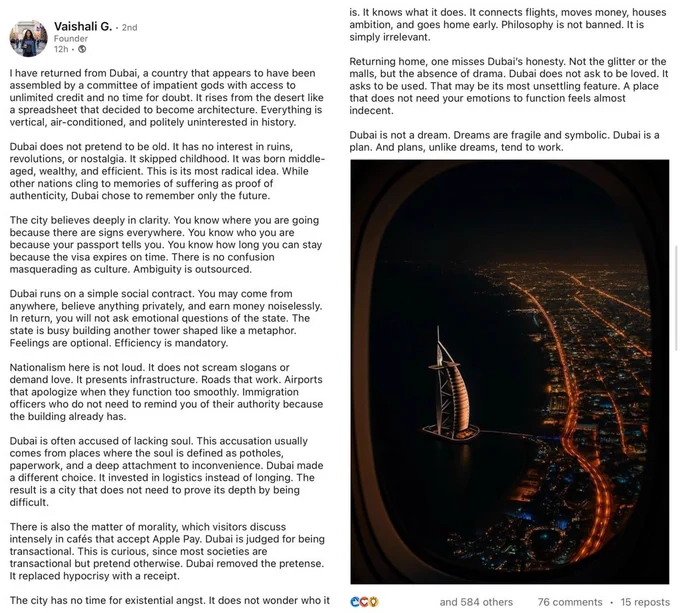This screenshot has height=613, width=680.
Task: Click the paragraph starting 'Dubai does not pretend'
Action: (x=167, y=171)
